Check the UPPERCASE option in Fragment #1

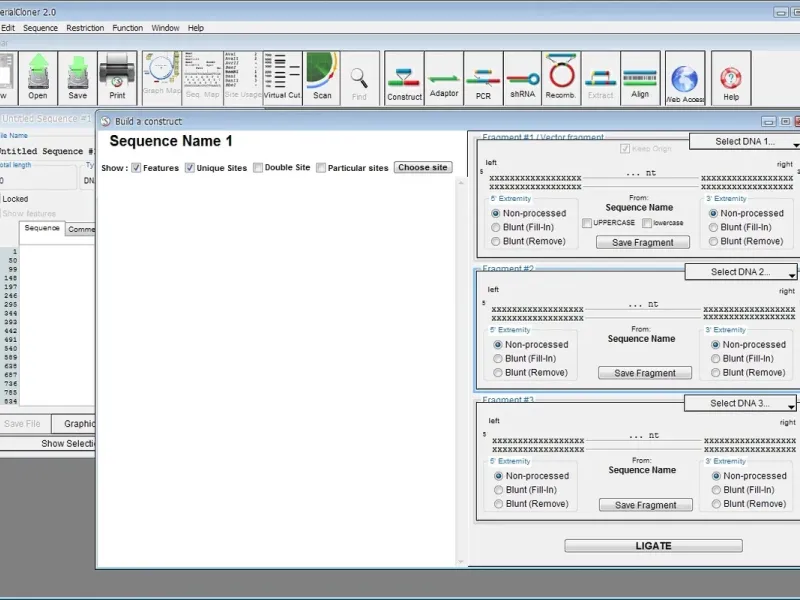point(587,223)
